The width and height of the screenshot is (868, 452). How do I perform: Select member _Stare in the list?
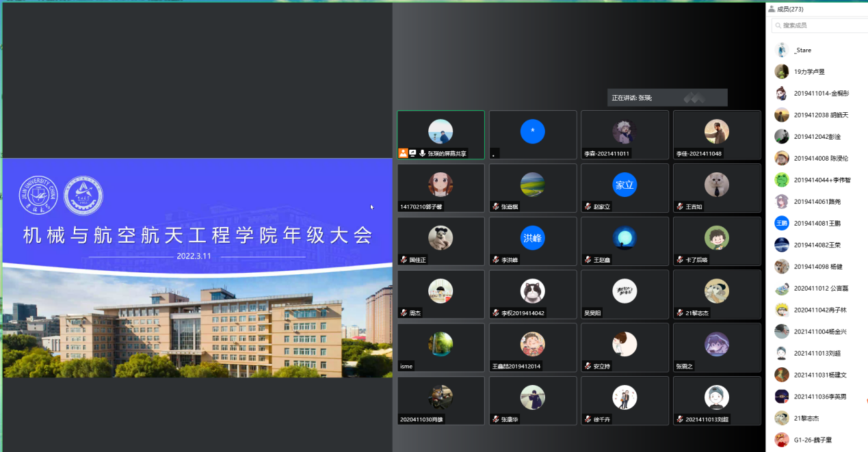(x=802, y=50)
